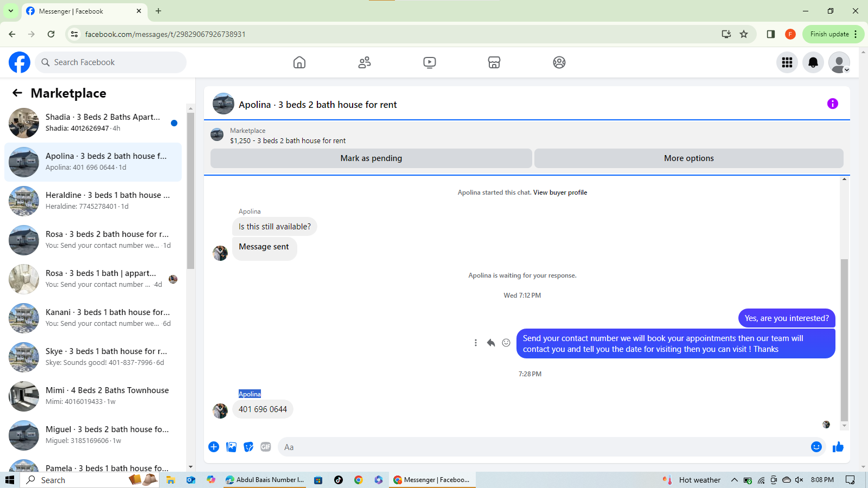Viewport: 868px width, 488px height.
Task: Click chat messages scrollbar thumb
Action: click(x=844, y=339)
